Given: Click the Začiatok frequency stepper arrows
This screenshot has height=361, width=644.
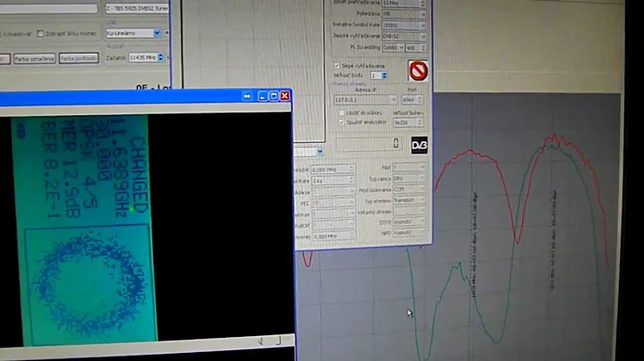Looking at the screenshot, I should click(x=161, y=58).
